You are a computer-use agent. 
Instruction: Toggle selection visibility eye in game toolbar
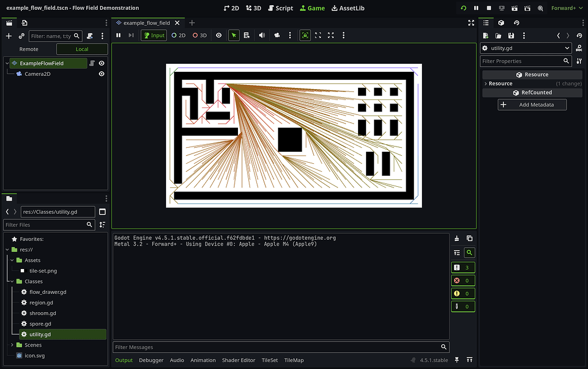[x=218, y=35]
